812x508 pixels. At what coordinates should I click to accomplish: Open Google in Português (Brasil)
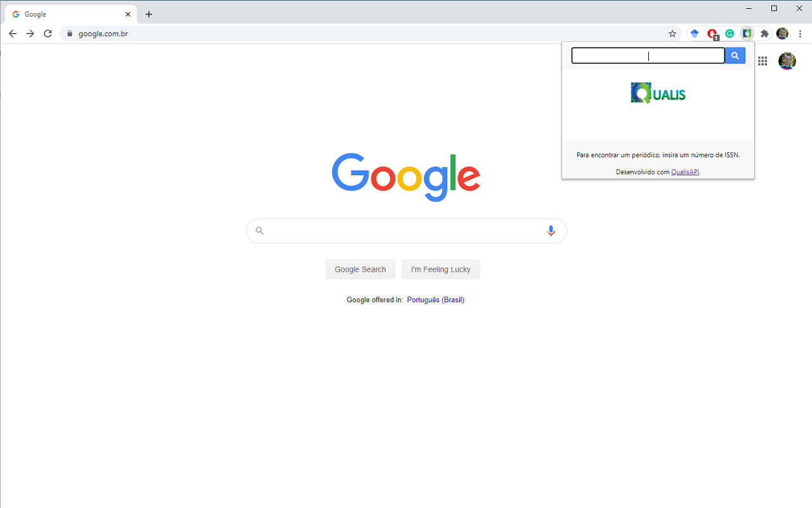coord(435,299)
